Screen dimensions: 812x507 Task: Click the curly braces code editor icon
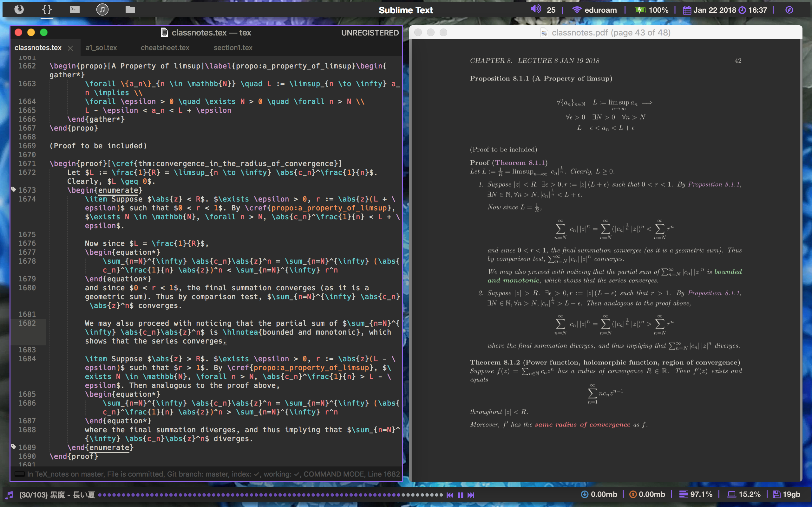point(47,10)
